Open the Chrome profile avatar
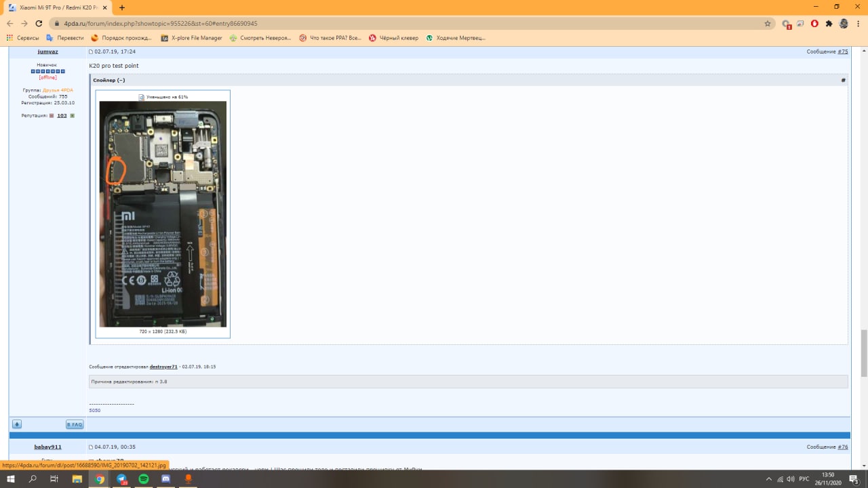868x488 pixels. click(844, 23)
